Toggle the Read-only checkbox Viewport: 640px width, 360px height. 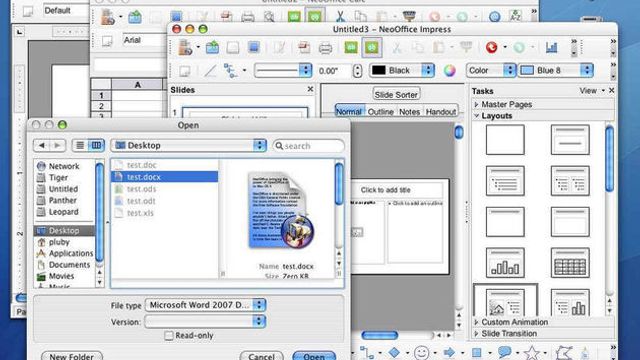pyautogui.click(x=169, y=336)
